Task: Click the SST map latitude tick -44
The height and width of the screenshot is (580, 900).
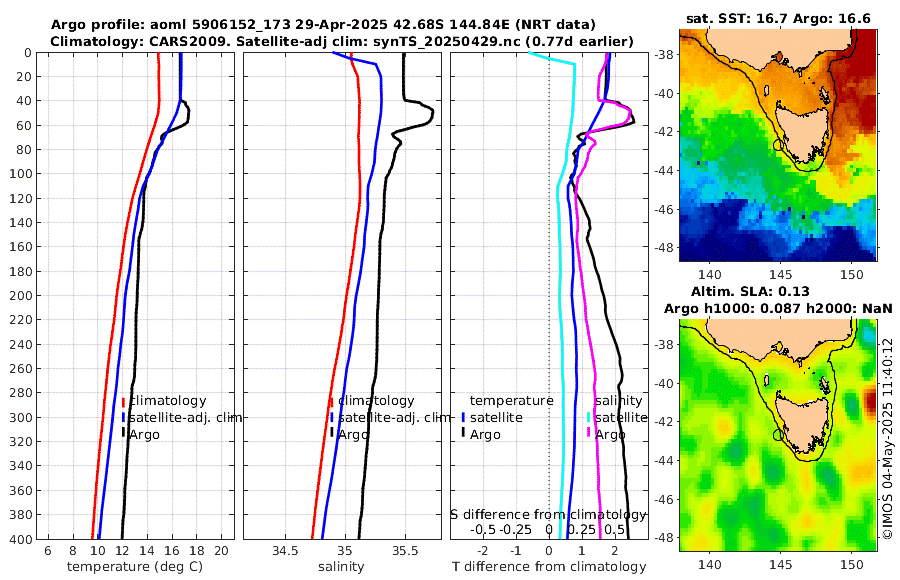Action: [x=665, y=171]
